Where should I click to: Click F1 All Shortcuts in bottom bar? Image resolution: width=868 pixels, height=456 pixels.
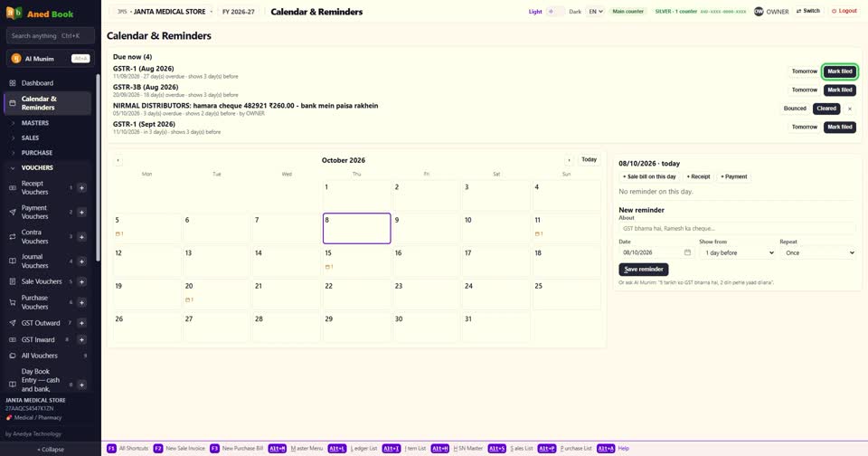tap(127, 448)
